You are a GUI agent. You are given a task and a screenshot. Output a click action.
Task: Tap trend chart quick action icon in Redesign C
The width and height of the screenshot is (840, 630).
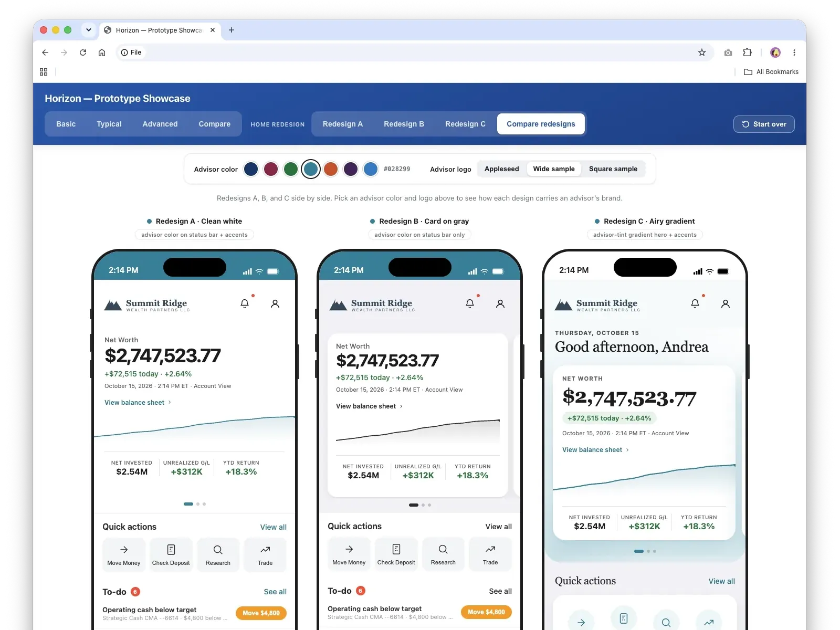click(x=709, y=622)
